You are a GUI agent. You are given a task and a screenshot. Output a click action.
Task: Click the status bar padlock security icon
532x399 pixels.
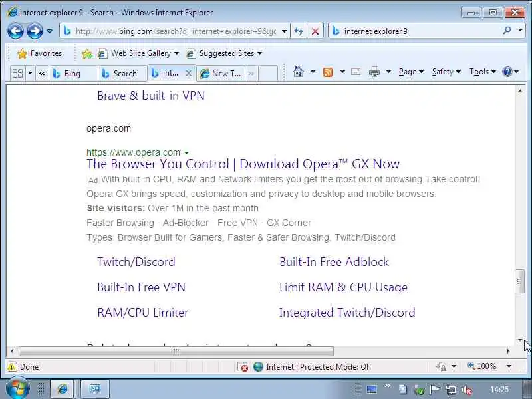click(x=441, y=367)
